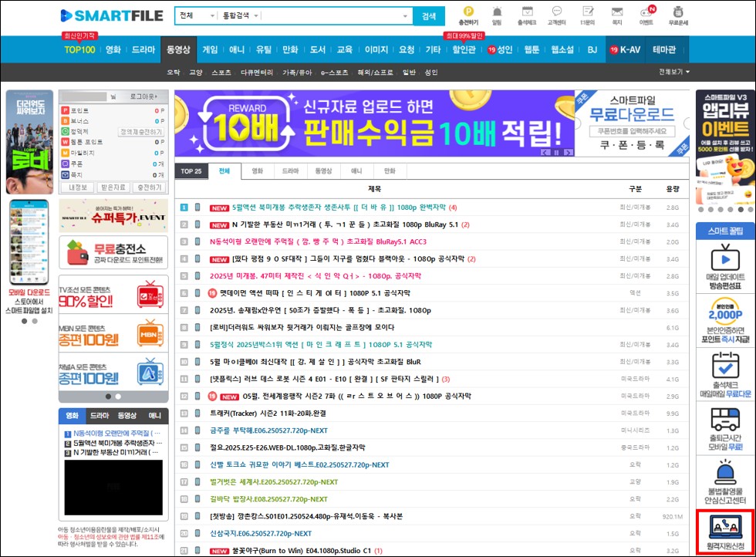This screenshot has width=756, height=557.
Task: Open the 출석체크 calendar icon in header
Action: 527,12
